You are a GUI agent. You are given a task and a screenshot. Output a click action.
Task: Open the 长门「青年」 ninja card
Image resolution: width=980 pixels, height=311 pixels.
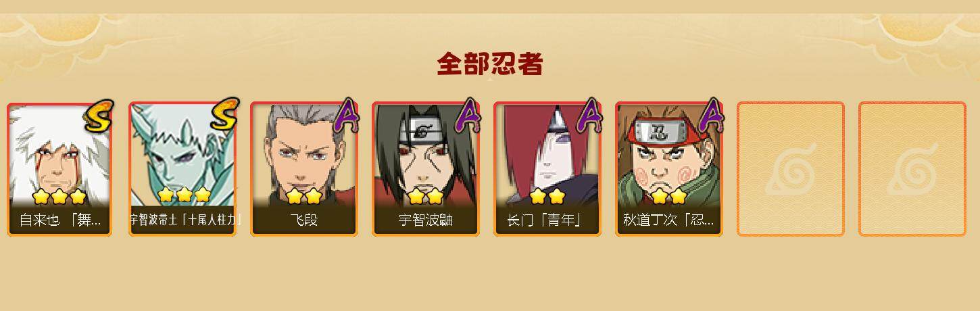[x=547, y=168]
